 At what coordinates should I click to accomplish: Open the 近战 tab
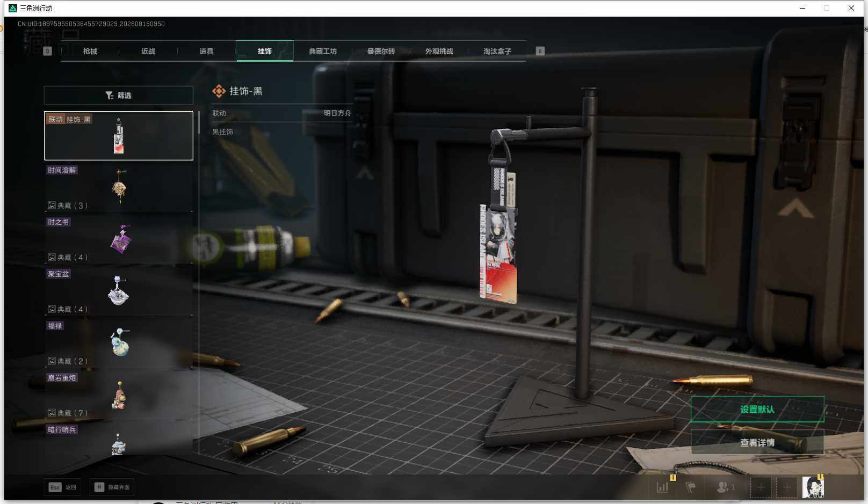pos(148,51)
